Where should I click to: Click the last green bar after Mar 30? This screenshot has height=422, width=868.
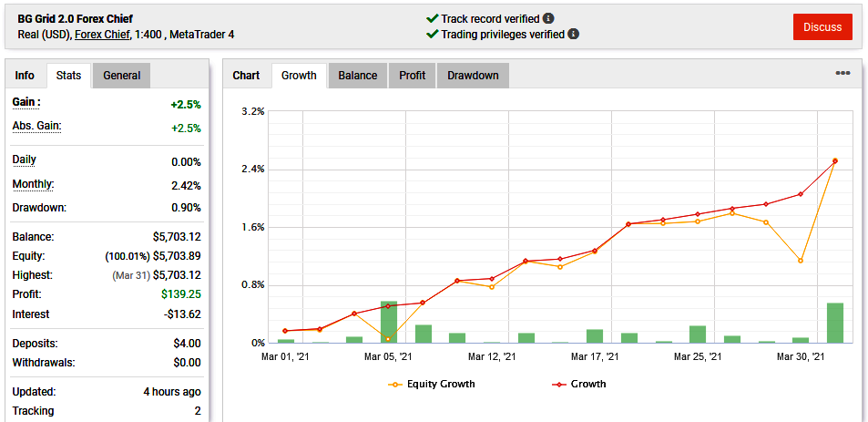point(835,323)
